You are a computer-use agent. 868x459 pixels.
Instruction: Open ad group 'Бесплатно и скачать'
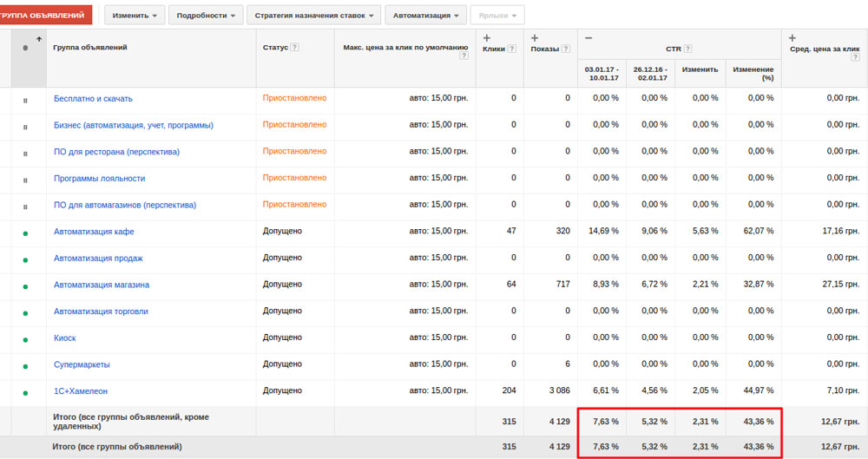click(x=93, y=99)
